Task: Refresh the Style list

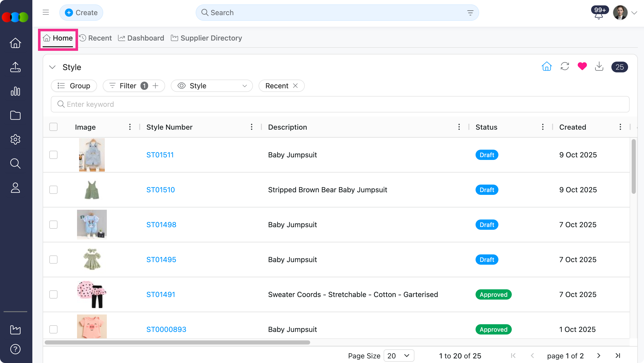Action: [565, 66]
